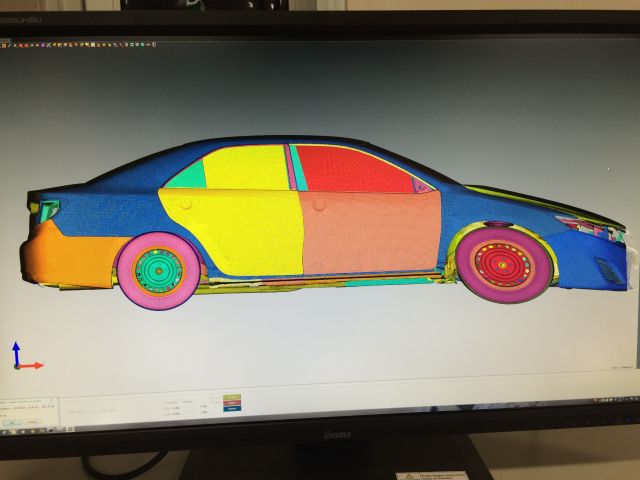Select the red hub of the front wheel
The height and width of the screenshot is (480, 640).
[x=502, y=263]
